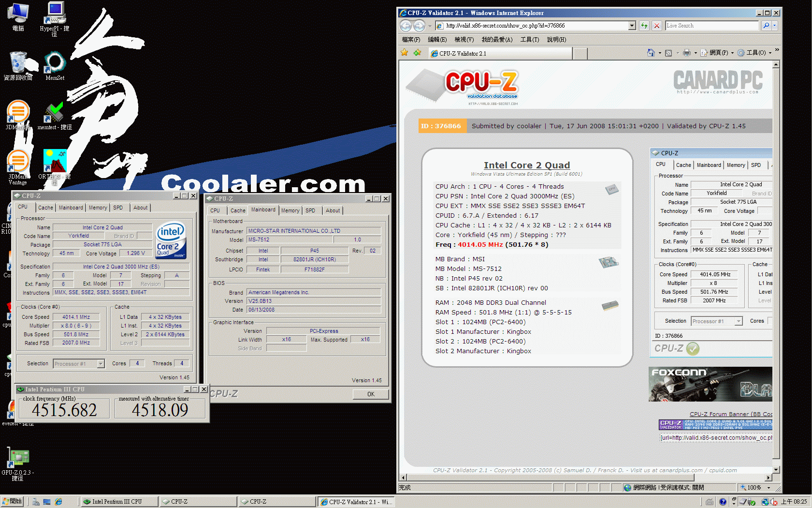812x508 pixels.
Task: Click into the Live Search input box
Action: (712, 26)
